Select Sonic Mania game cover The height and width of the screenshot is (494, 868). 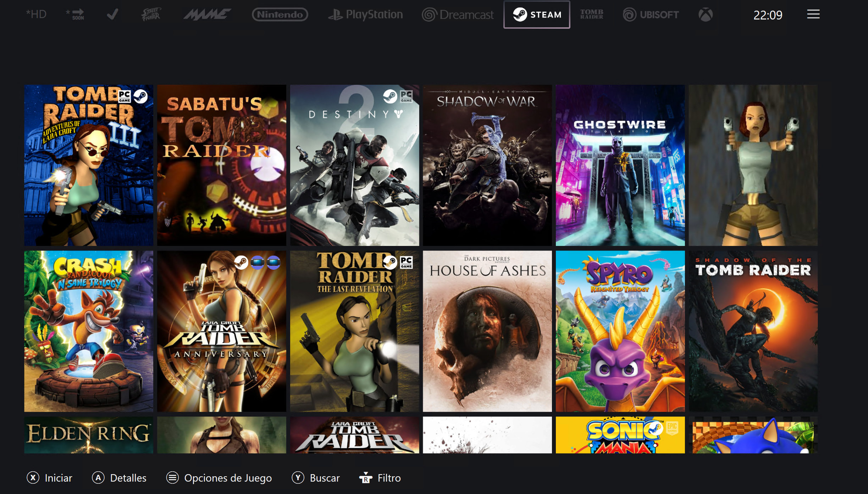[620, 435]
